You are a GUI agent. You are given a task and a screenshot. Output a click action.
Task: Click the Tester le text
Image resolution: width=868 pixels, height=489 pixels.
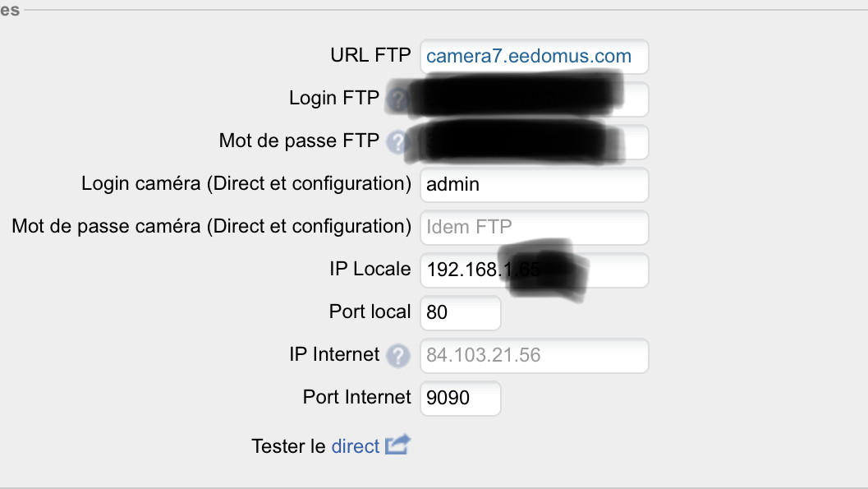tap(288, 445)
